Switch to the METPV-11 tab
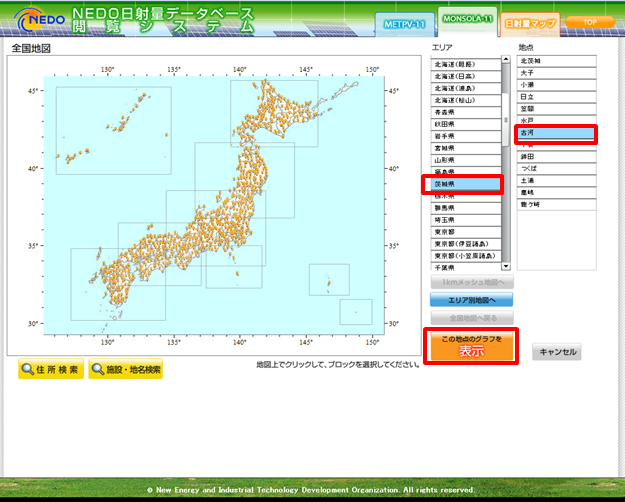This screenshot has height=502, width=625. 403,22
